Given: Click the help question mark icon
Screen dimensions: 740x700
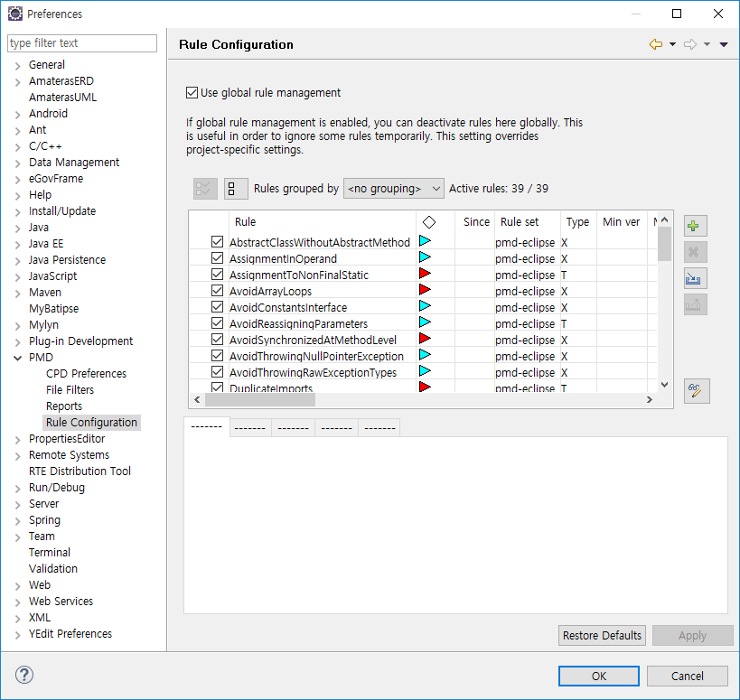Looking at the screenshot, I should (x=24, y=675).
